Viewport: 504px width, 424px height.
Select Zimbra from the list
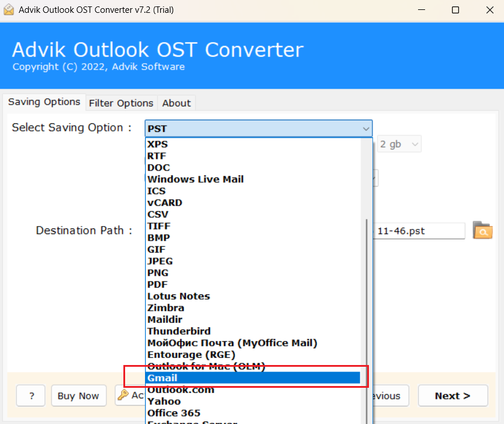pos(253,308)
